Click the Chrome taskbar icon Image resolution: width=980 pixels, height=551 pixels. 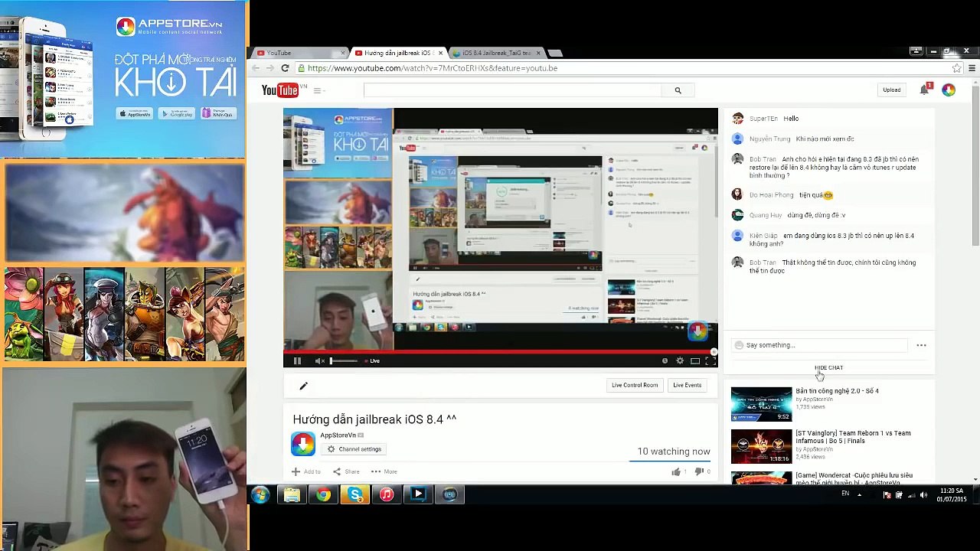[323, 495]
